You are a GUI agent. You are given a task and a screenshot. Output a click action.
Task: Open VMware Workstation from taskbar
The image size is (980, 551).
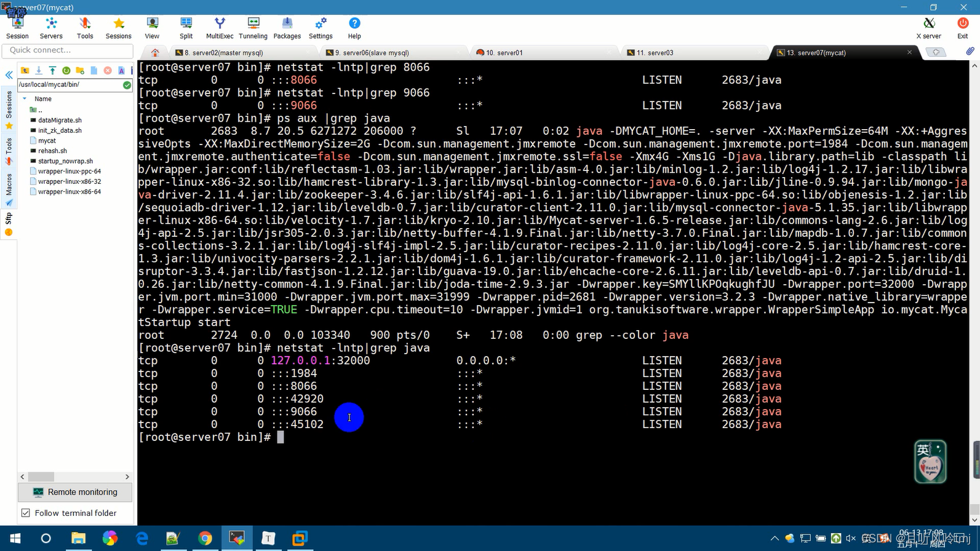tap(300, 539)
